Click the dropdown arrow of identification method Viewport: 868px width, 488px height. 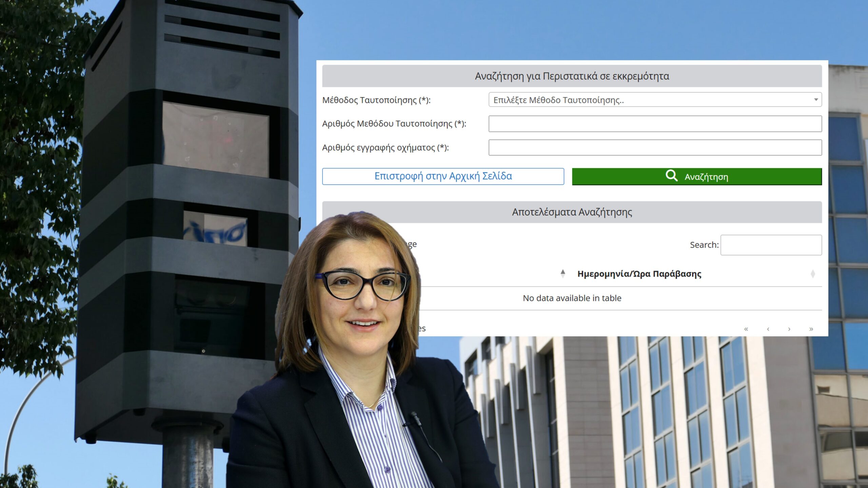(x=816, y=100)
